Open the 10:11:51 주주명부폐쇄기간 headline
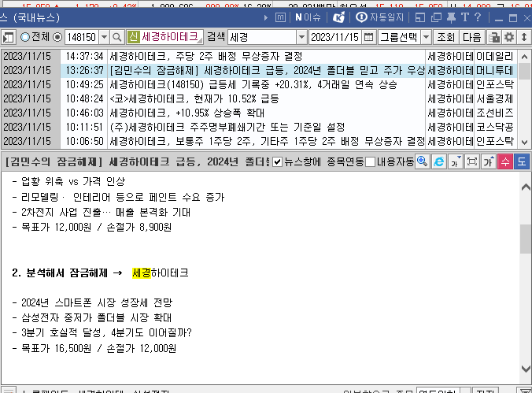 (x=227, y=127)
